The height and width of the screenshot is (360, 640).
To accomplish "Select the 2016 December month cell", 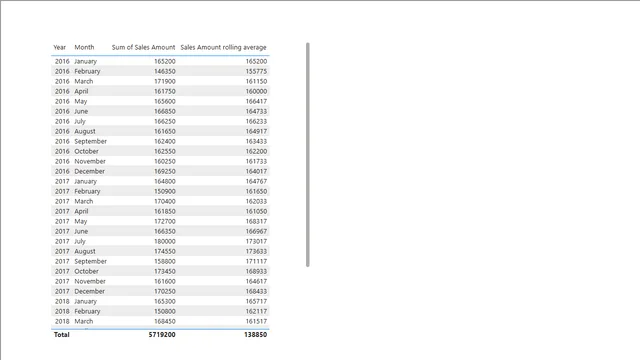I will point(89,171).
